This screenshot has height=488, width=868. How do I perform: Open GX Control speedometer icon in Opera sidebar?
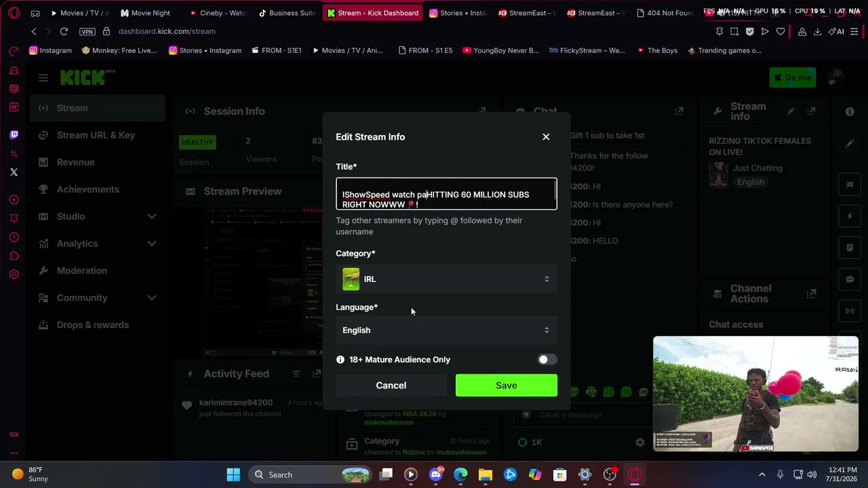click(x=14, y=52)
